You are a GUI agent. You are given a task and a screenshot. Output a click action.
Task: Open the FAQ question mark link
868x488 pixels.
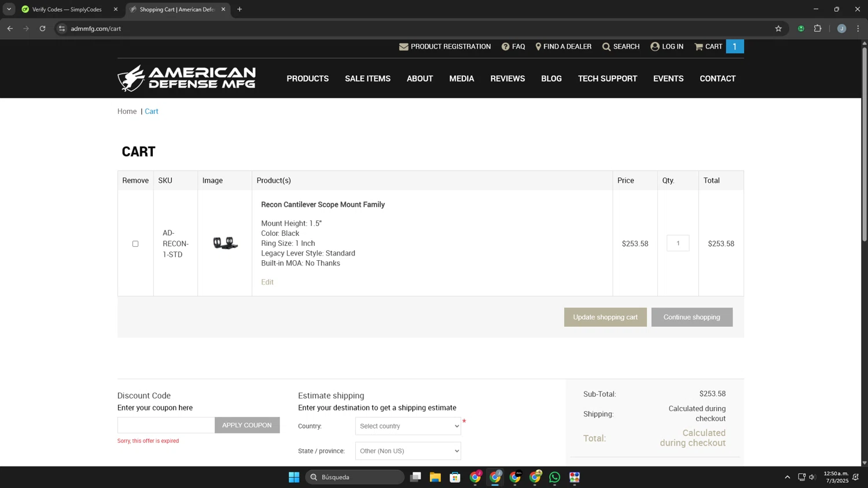pyautogui.click(x=513, y=47)
